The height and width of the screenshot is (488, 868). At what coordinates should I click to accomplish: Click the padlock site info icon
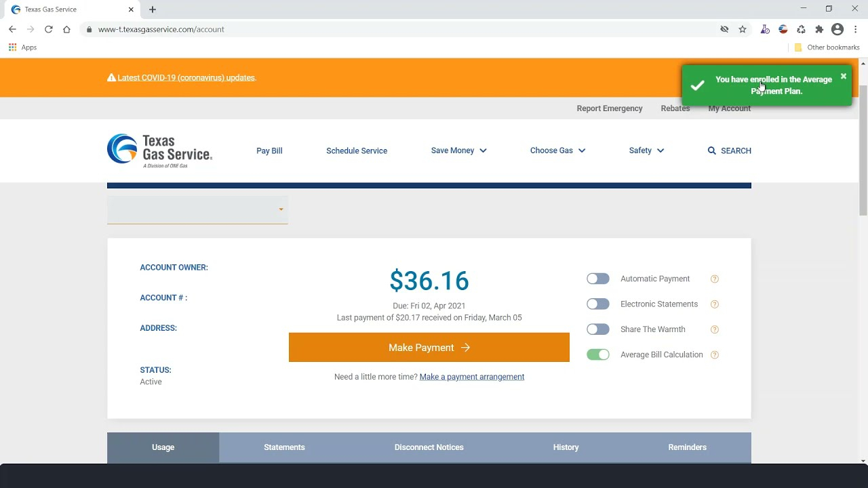click(x=89, y=29)
